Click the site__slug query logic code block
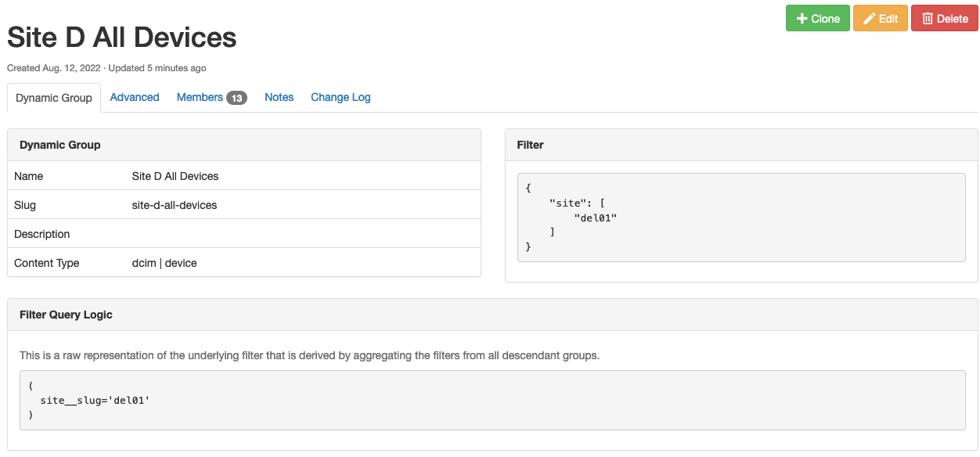Screen dimensions: 980x457 pos(492,400)
